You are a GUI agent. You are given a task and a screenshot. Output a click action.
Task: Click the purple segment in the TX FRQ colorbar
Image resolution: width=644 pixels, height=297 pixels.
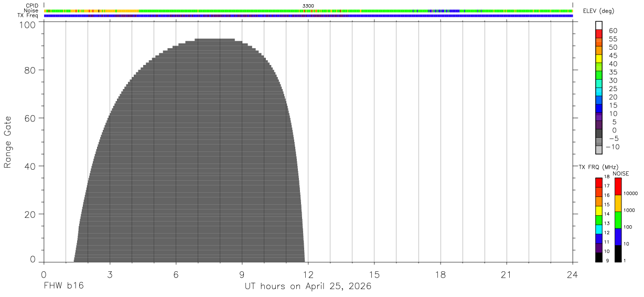point(599,248)
